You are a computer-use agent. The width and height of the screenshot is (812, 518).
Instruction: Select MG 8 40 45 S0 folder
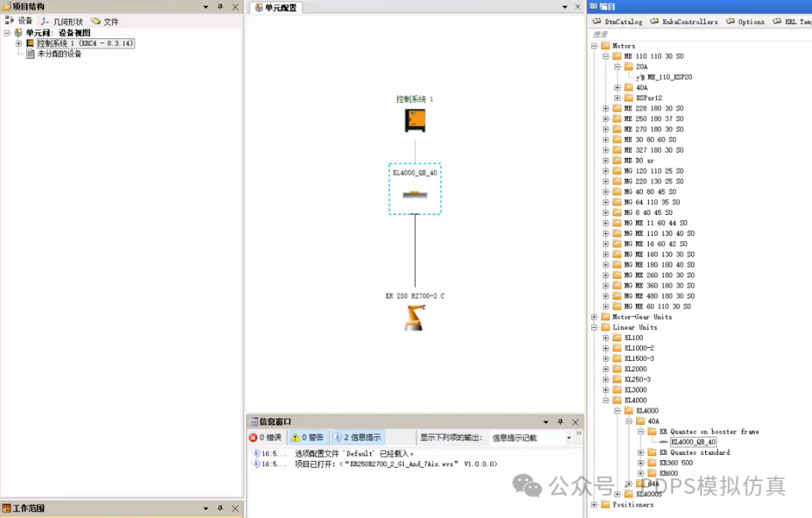point(648,213)
